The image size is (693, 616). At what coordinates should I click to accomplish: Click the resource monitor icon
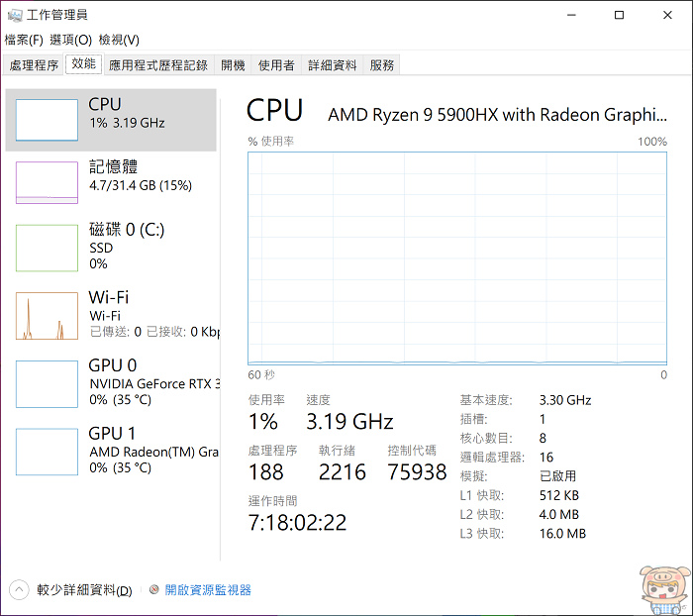click(x=154, y=590)
